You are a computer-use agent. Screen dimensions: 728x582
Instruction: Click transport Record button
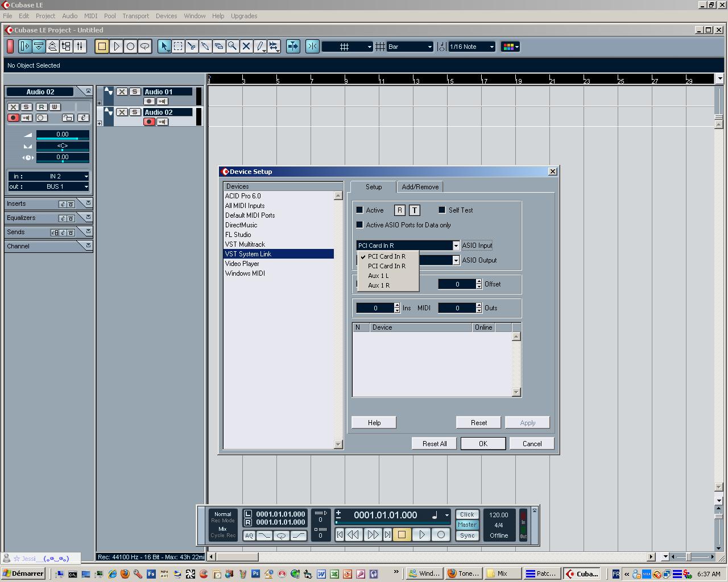441,534
